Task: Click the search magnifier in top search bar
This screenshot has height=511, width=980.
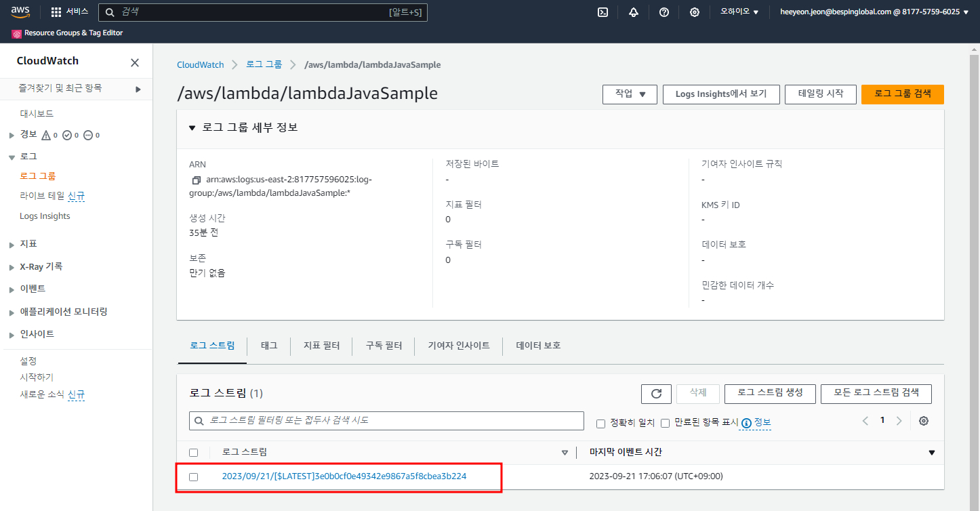Action: 110,12
